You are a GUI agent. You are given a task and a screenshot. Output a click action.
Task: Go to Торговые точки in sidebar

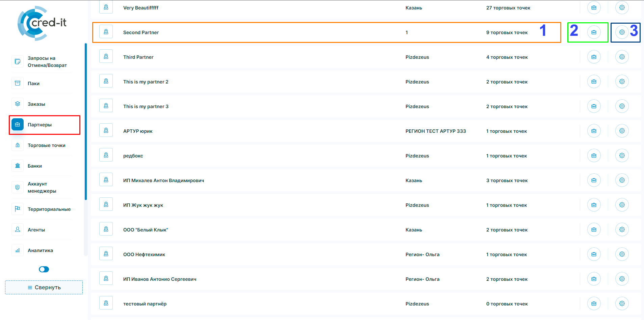(x=46, y=145)
